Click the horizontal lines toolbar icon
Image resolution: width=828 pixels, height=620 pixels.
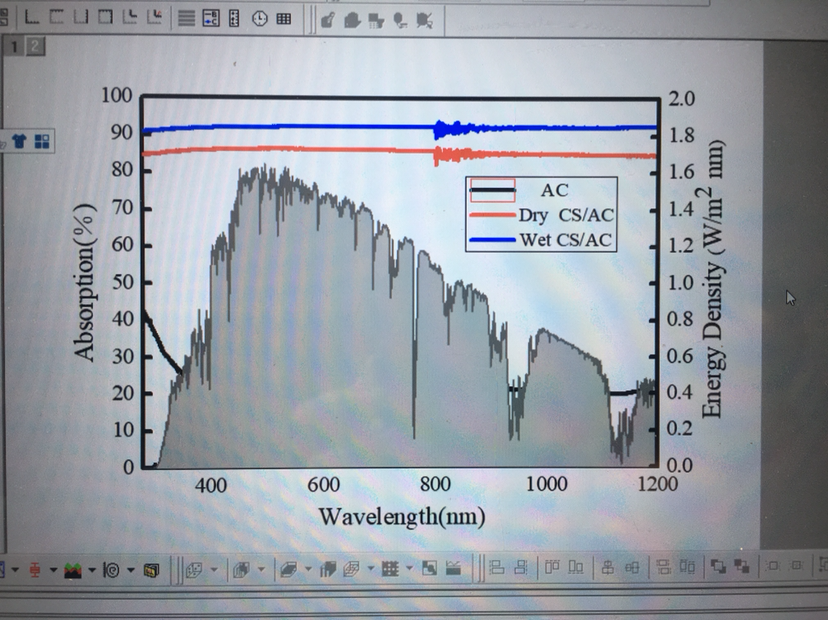click(x=186, y=18)
